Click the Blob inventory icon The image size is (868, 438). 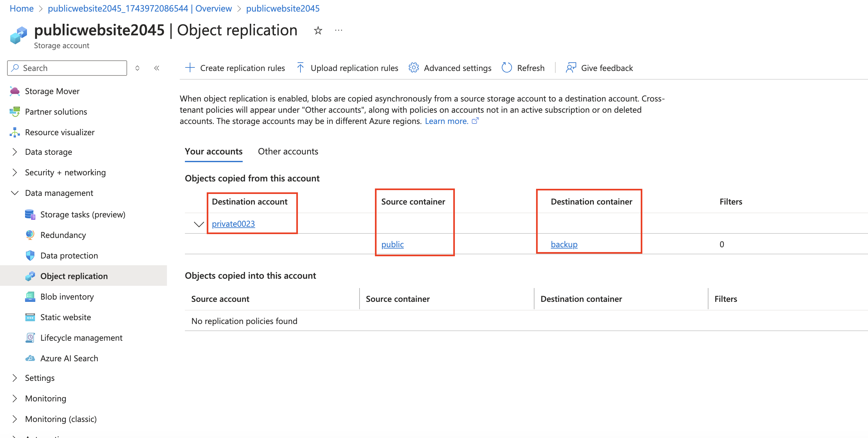tap(30, 297)
